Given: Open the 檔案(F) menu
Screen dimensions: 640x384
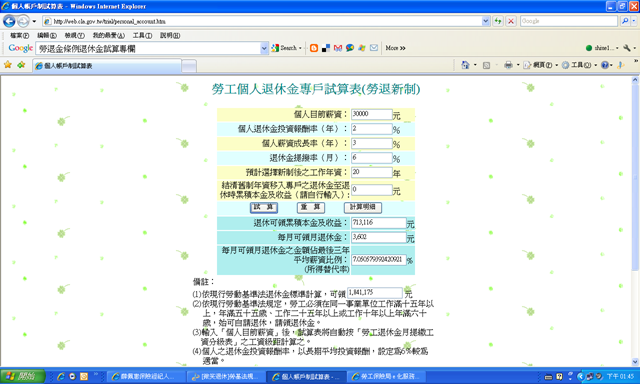Looking at the screenshot, I should 19,36.
